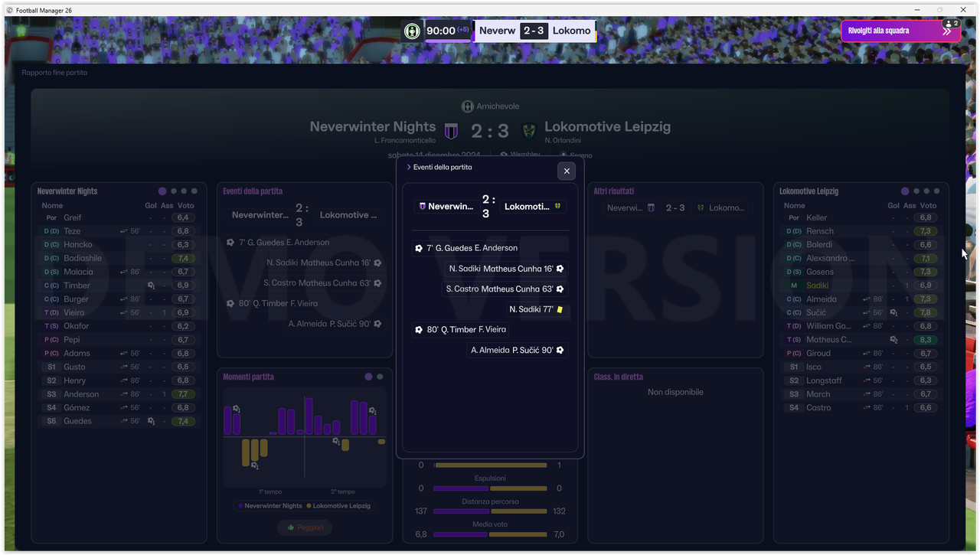This screenshot has width=980, height=555.
Task: Click the Neverwinter Nights purple legend entry
Action: [x=270, y=506]
